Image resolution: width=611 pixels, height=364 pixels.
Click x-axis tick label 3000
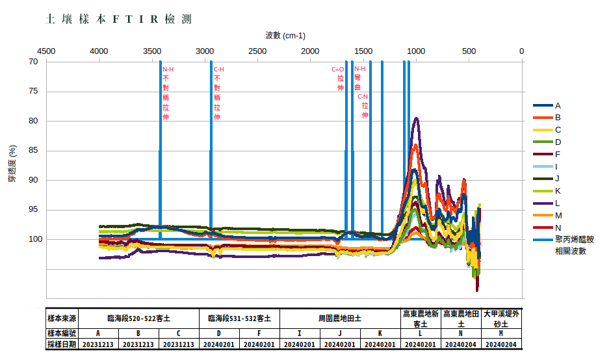[205, 51]
